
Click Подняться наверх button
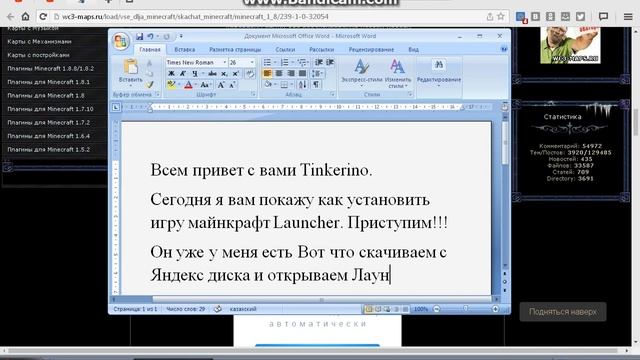click(x=563, y=312)
